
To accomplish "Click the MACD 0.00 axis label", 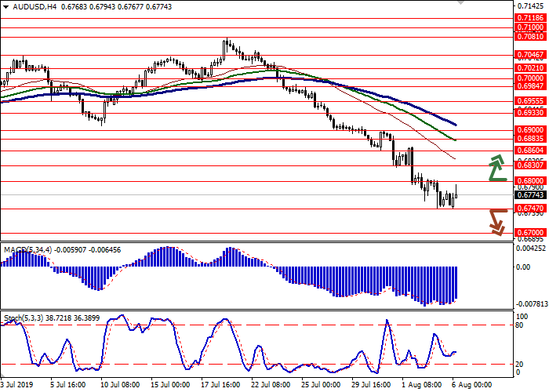I will tap(523, 267).
